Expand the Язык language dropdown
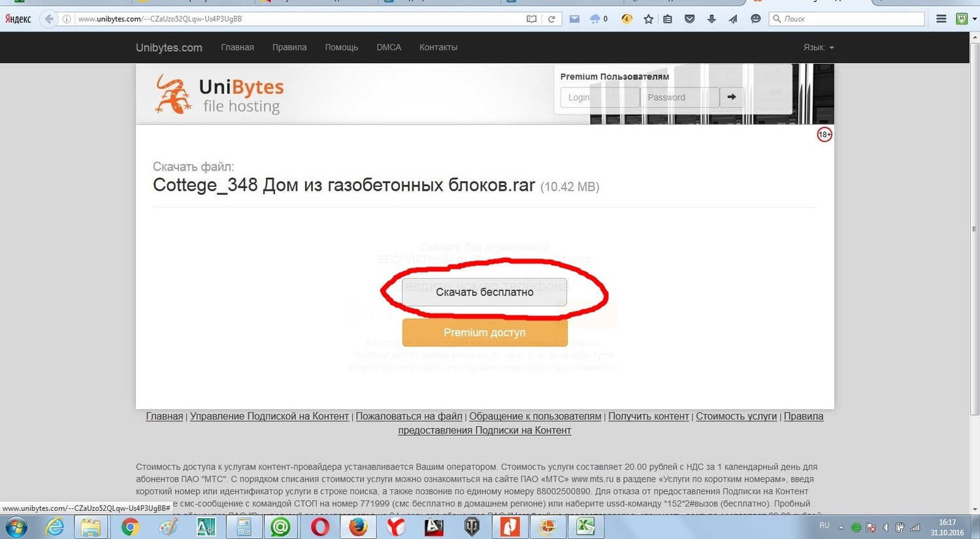980x539 pixels. point(819,47)
